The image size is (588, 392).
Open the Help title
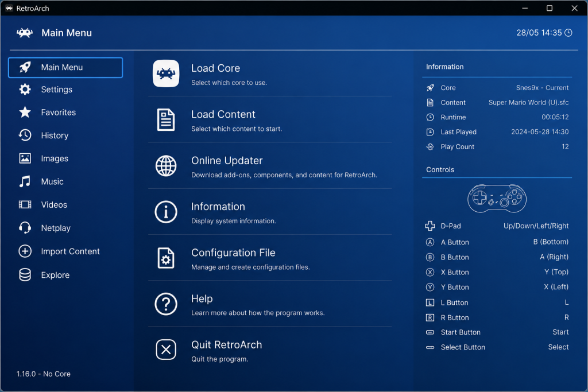click(202, 298)
